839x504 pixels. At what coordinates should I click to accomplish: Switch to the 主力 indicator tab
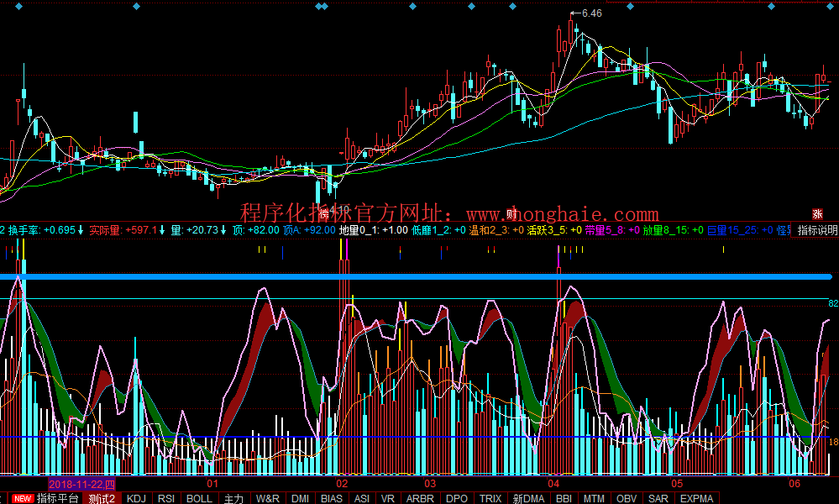click(233, 498)
